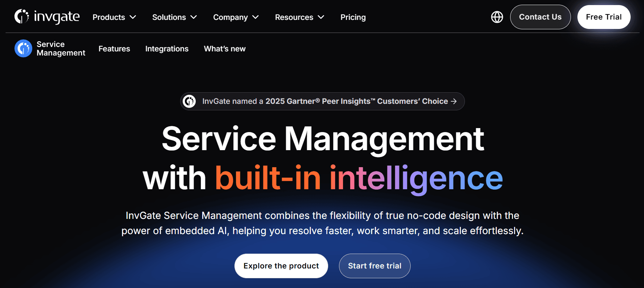
Task: Expand the Company dropdown chevron
Action: tap(256, 17)
